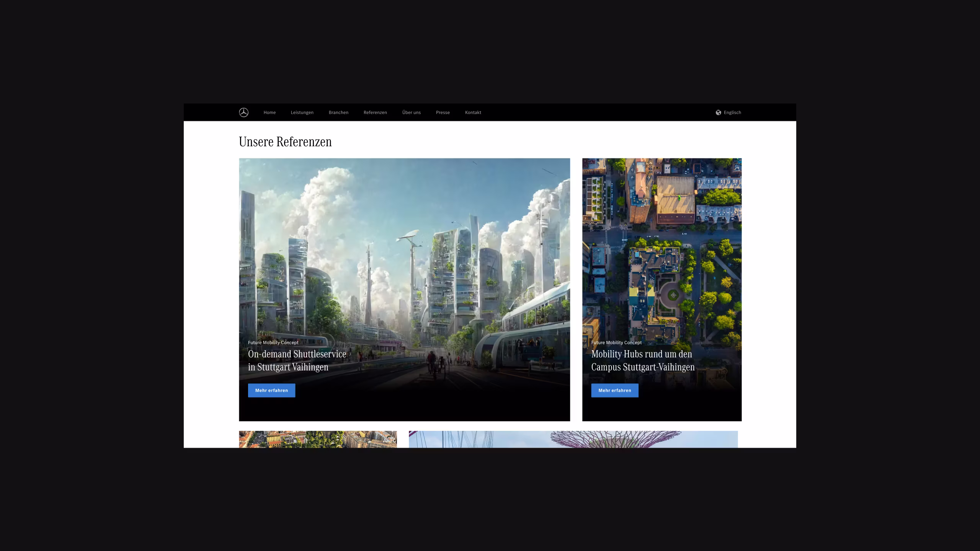This screenshot has width=980, height=551.
Task: Go to Leistungen in the navigation
Action: pyautogui.click(x=302, y=112)
